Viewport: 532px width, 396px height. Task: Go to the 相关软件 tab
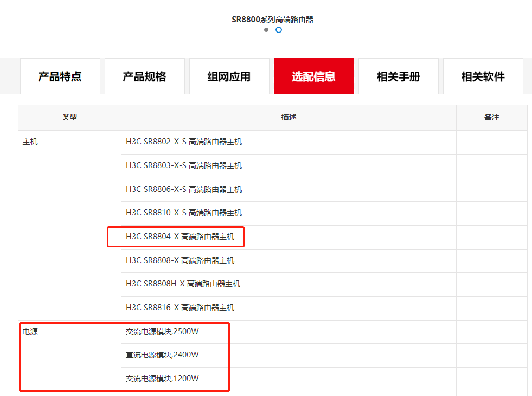tap(483, 76)
